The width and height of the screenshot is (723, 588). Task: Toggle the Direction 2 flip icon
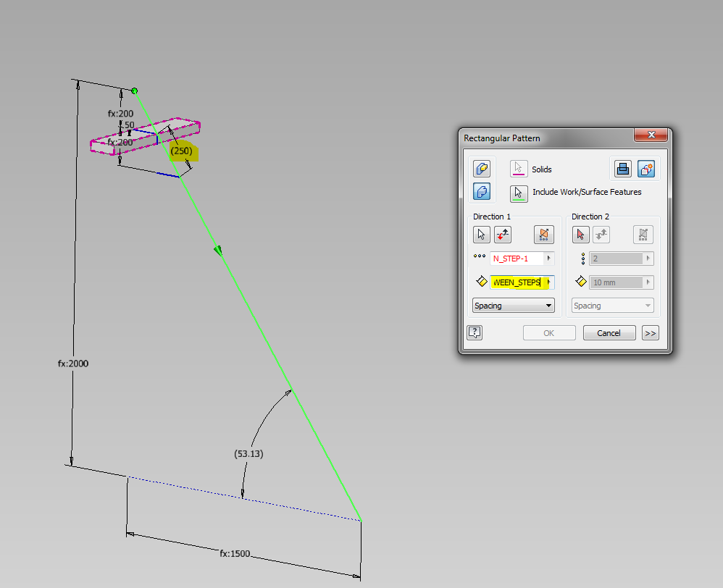click(x=602, y=235)
